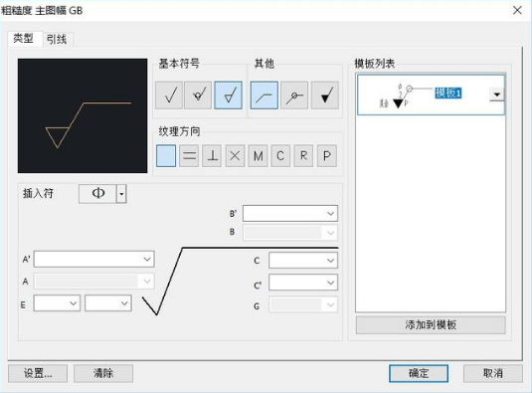Screen dimensions: 532x393
Task: Click into the A' input field
Action: 94,260
